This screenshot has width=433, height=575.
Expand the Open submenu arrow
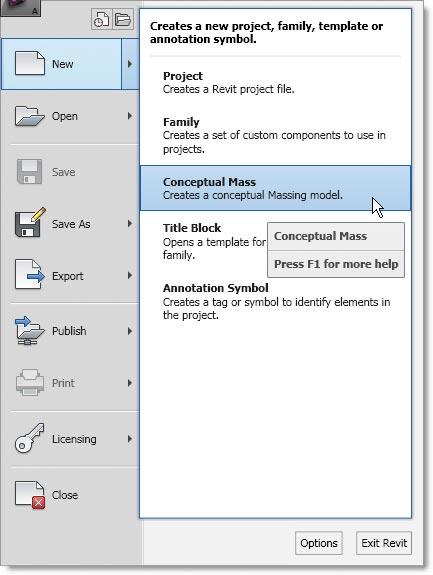[130, 116]
